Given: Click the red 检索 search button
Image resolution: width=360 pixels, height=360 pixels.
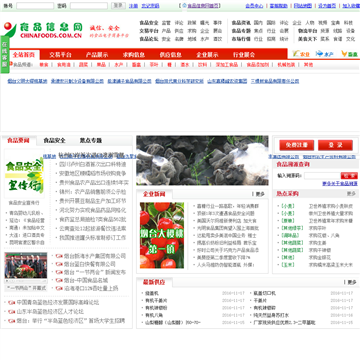Looking at the screenshot, I should [349, 176].
